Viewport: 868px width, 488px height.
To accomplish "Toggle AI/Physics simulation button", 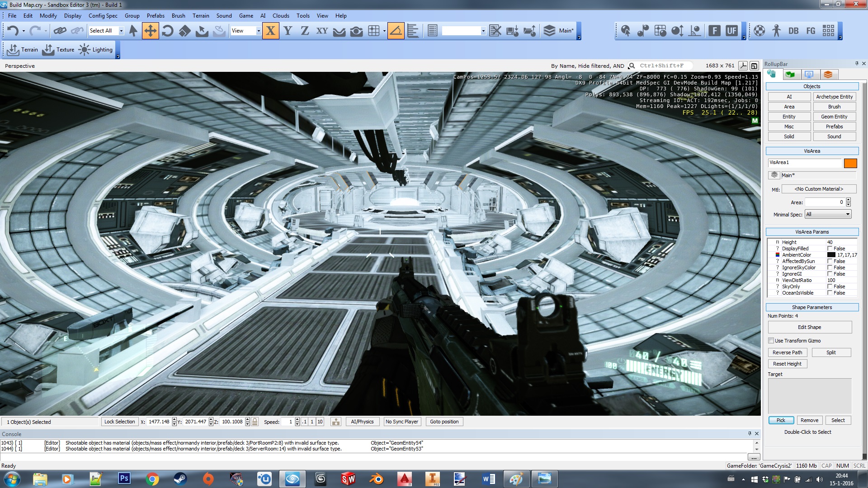I will [x=362, y=422].
